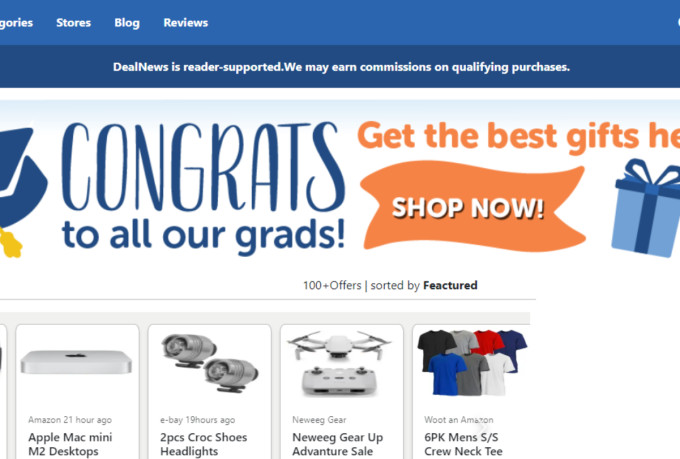Open the Blog page
This screenshot has height=459, width=680.
[127, 23]
